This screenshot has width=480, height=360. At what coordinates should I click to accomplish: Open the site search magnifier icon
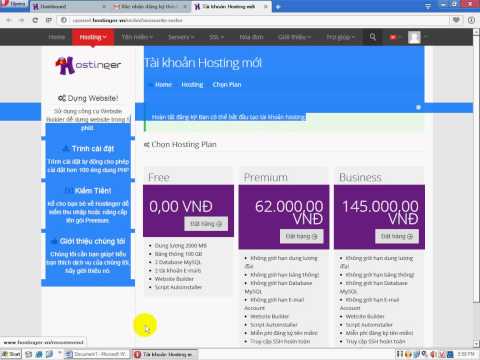[x=373, y=37]
